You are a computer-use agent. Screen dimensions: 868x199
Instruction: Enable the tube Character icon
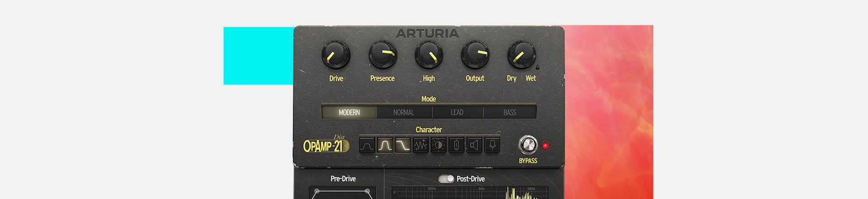coord(456,145)
